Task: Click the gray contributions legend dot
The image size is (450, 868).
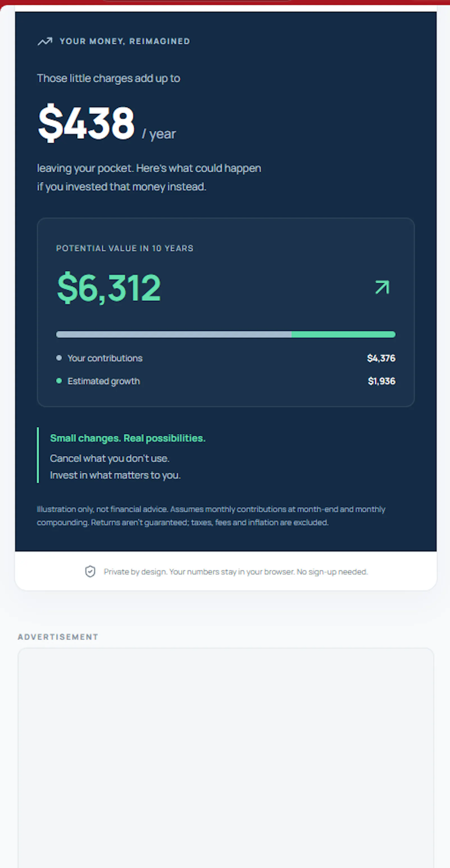Action: [x=59, y=358]
